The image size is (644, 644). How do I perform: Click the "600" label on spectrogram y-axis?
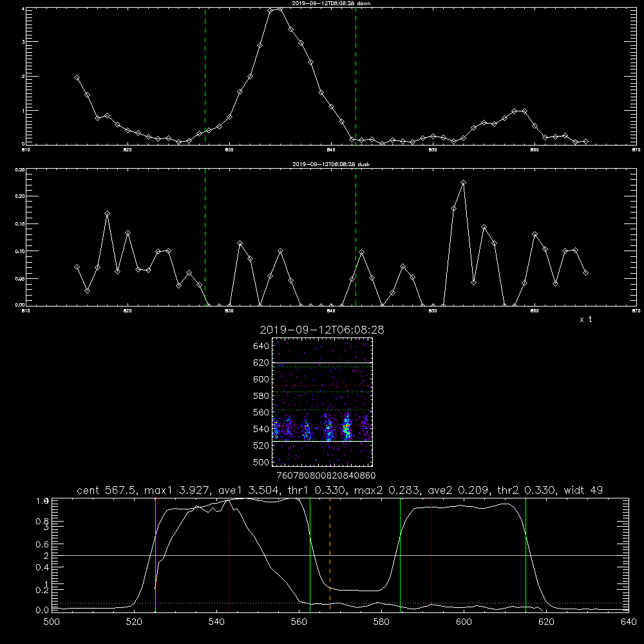tap(261, 379)
